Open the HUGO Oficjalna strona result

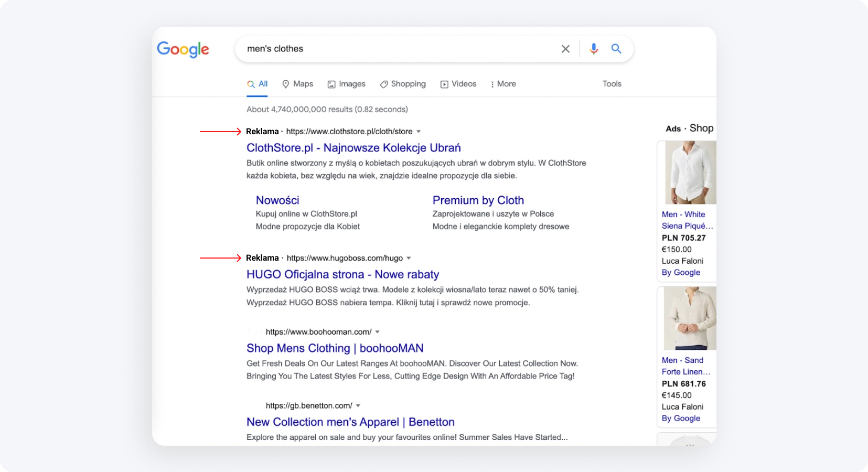coord(342,274)
